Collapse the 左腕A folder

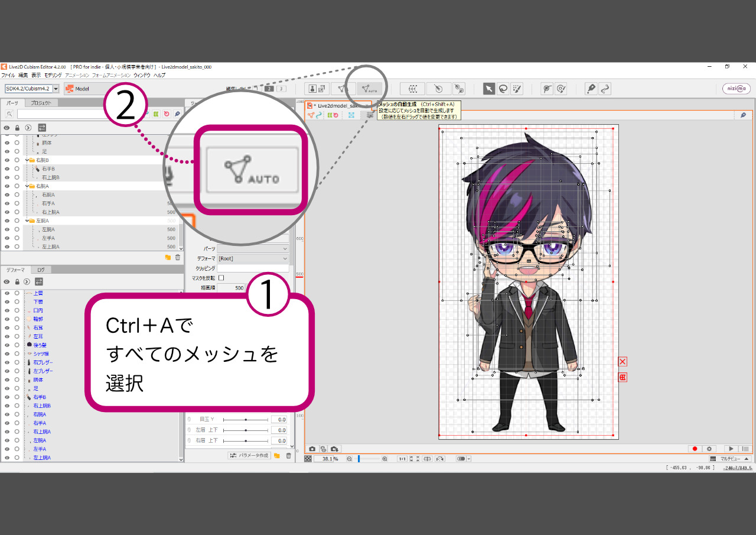[x=28, y=221]
